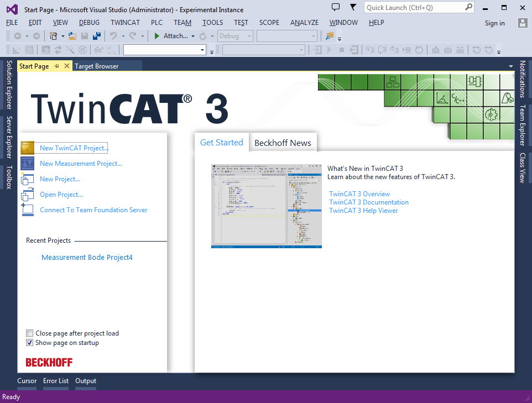Switch to the Target Browser tab
This screenshot has height=403, width=532.
click(x=97, y=66)
